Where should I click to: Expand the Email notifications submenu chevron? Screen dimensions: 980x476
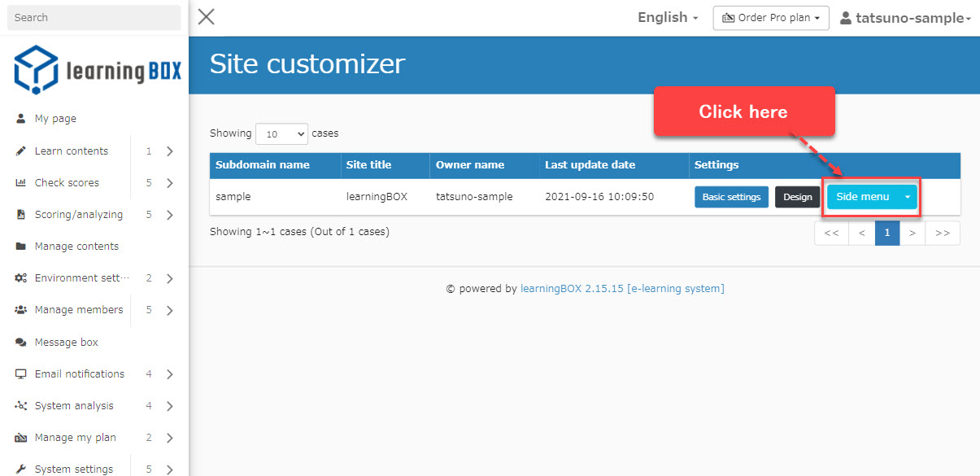coord(169,374)
